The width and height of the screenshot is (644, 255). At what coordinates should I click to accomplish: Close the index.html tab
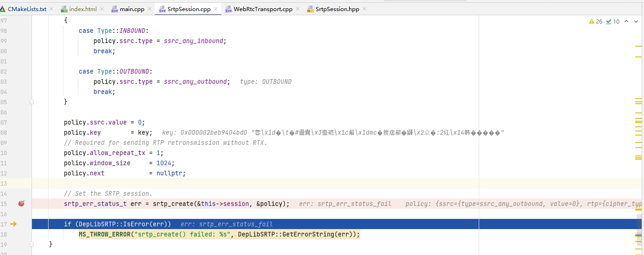[101, 9]
